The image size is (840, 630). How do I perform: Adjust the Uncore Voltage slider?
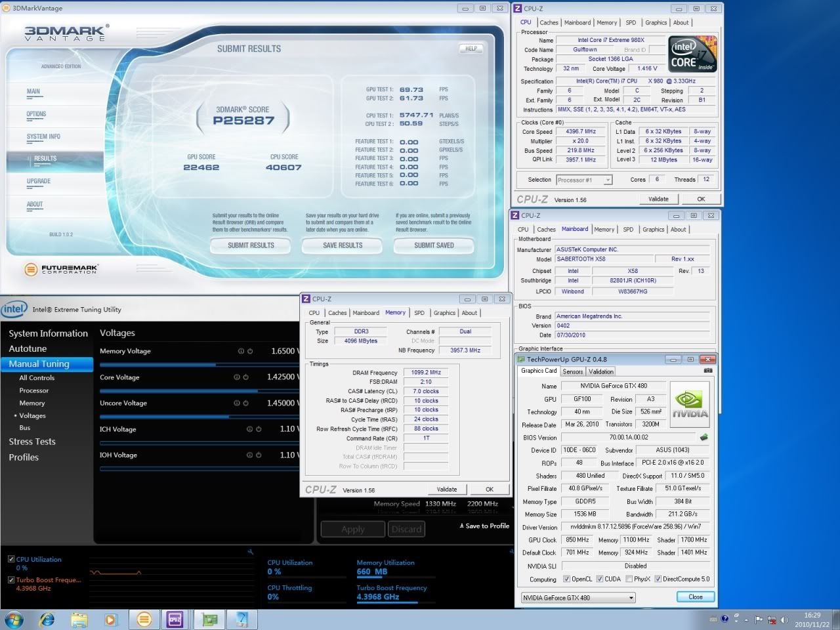coord(228,416)
